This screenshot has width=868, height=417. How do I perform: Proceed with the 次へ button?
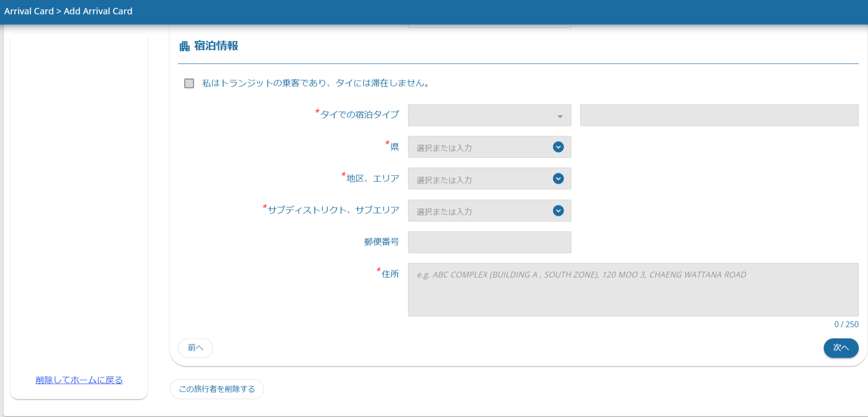(x=840, y=348)
